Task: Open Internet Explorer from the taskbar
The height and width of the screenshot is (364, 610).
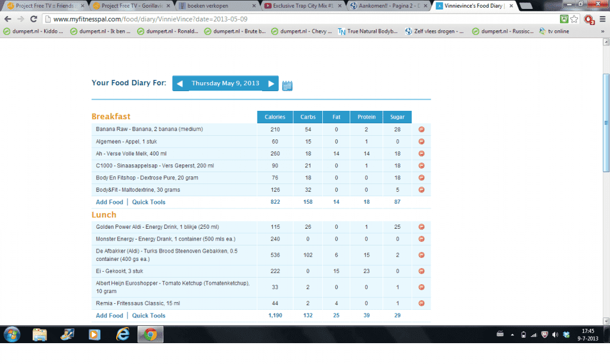Action: pyautogui.click(x=123, y=335)
